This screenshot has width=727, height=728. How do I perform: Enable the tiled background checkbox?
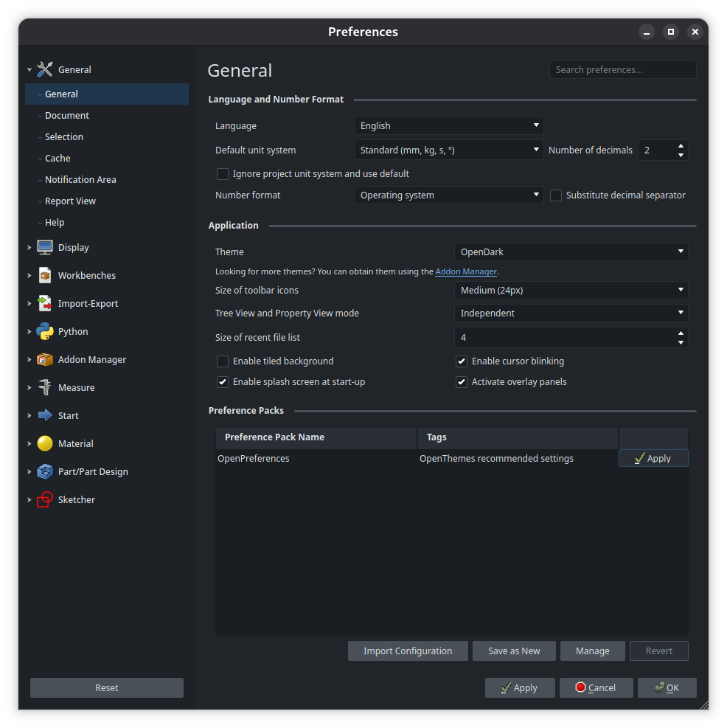(x=223, y=361)
